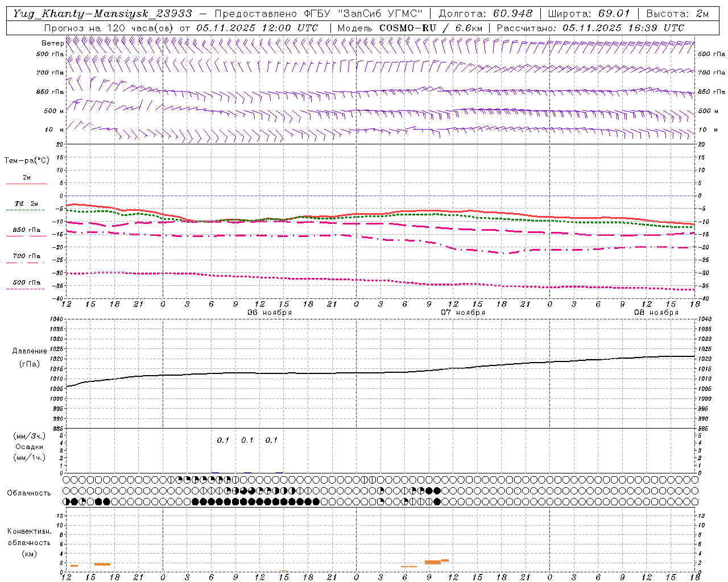728x582 pixels.
Task: Click the Td 2м dew point legend entry
Action: pos(27,203)
